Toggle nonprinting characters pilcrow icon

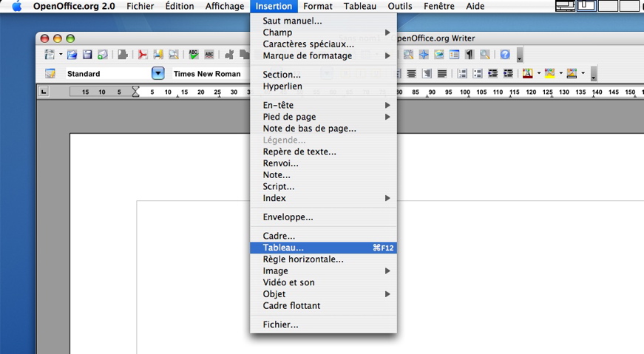470,54
